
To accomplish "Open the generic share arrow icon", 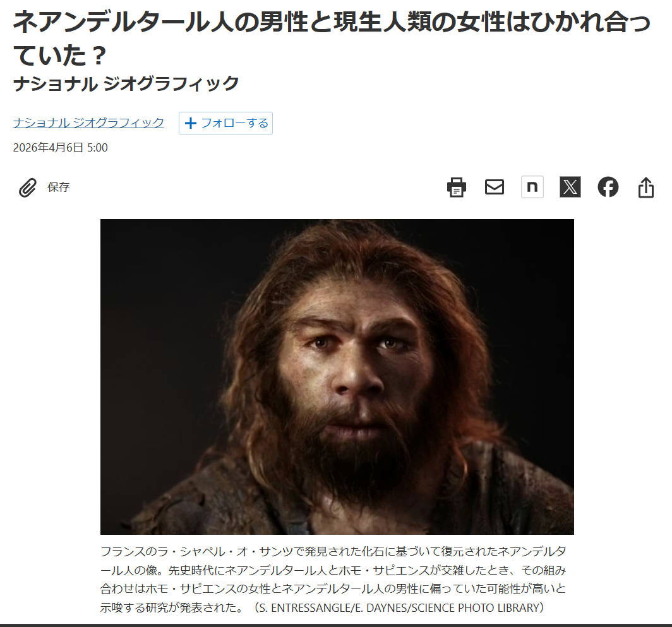I will (x=646, y=188).
